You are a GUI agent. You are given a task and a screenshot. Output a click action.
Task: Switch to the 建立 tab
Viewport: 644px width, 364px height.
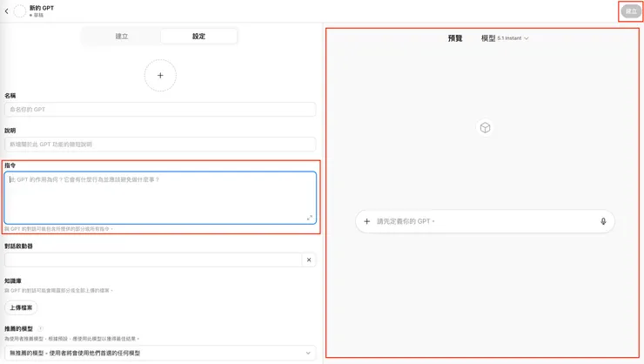coord(122,37)
